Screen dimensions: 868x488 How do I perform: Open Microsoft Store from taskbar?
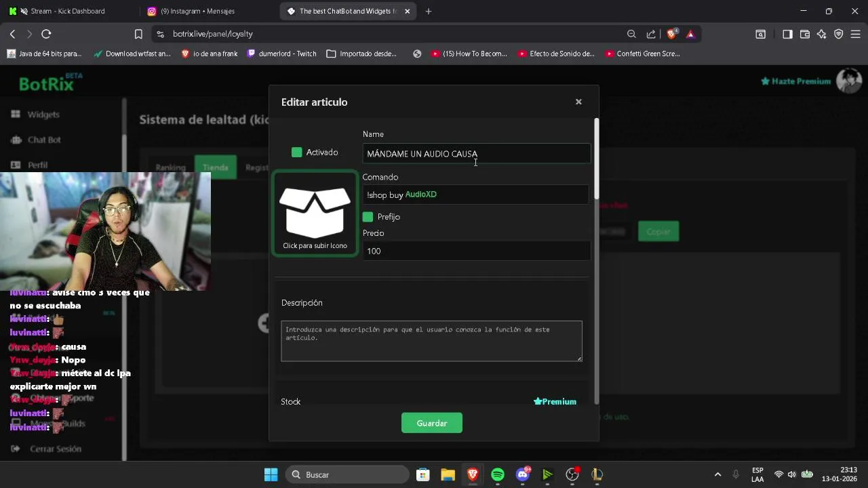coord(422,474)
